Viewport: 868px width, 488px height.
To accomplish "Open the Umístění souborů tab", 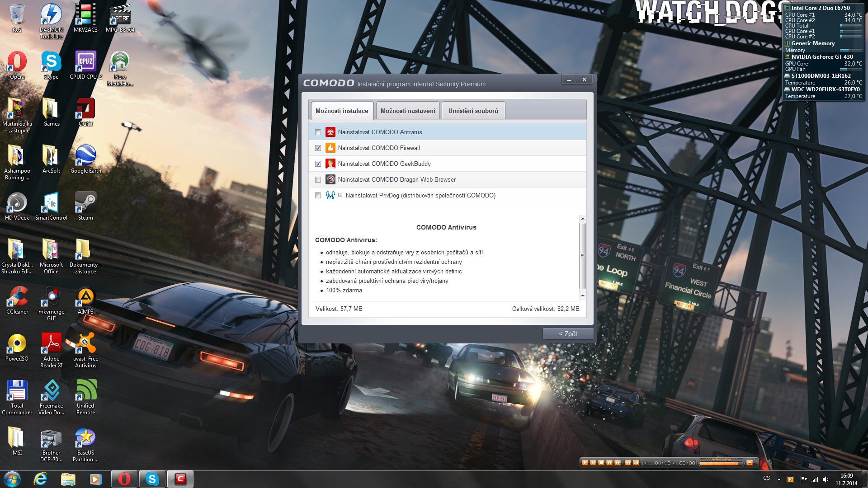I will tap(473, 111).
